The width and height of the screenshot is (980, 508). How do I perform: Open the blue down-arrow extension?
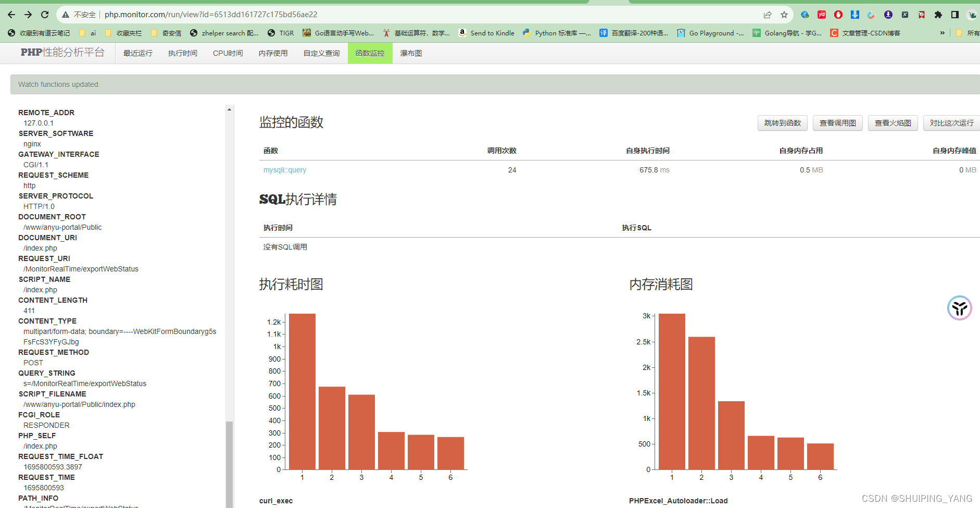(855, 15)
